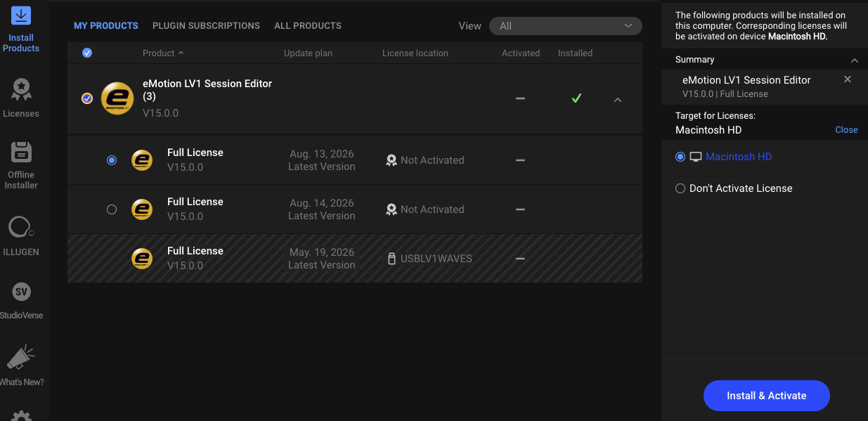Image resolution: width=868 pixels, height=421 pixels.
Task: Click the Update plan column header
Action: [308, 53]
